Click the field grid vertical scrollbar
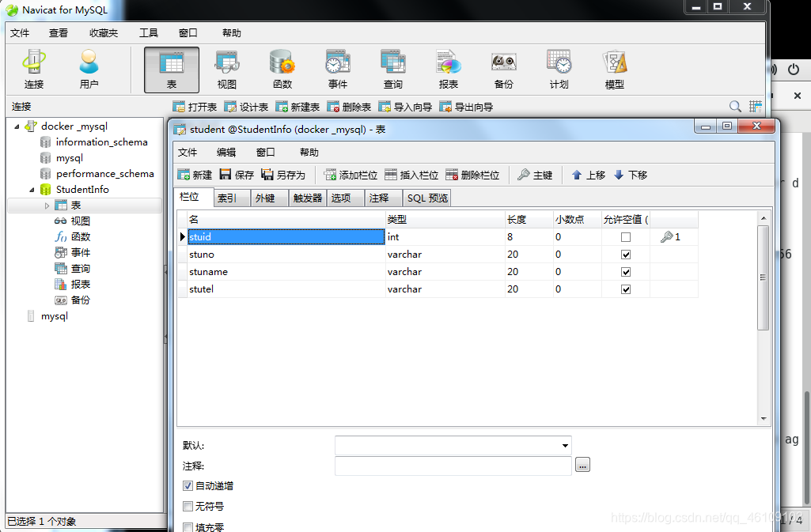Image resolution: width=811 pixels, height=532 pixels. point(764,277)
